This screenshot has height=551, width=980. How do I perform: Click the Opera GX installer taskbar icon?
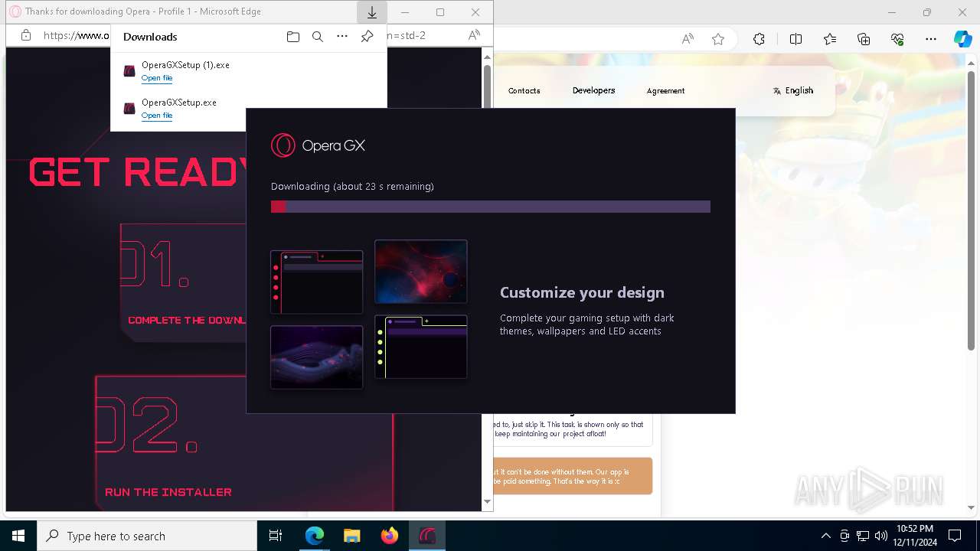click(426, 536)
